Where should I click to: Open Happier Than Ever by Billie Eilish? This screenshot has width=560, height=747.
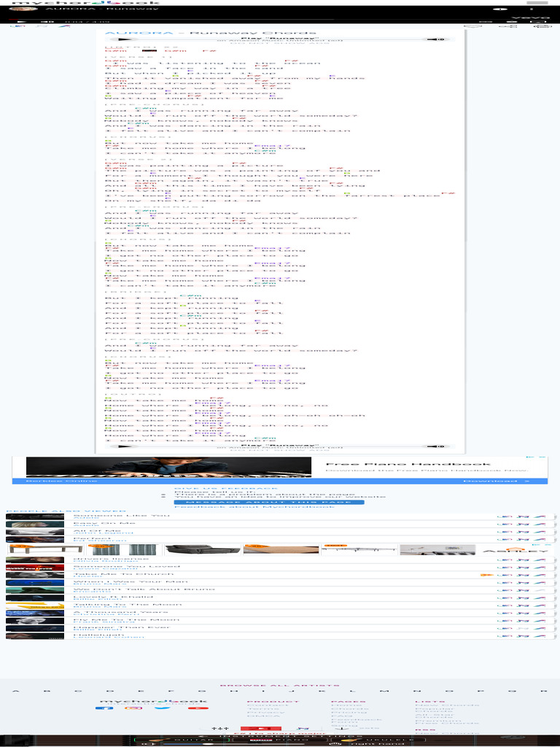(x=121, y=627)
